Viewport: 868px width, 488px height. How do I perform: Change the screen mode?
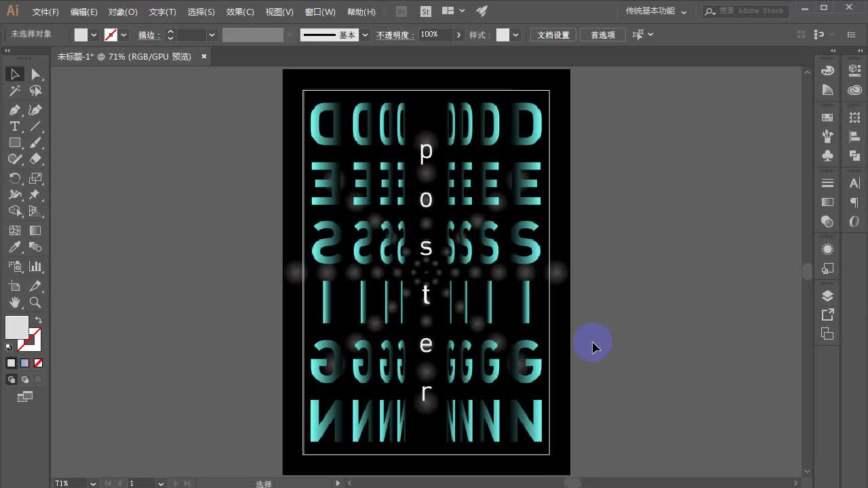25,397
